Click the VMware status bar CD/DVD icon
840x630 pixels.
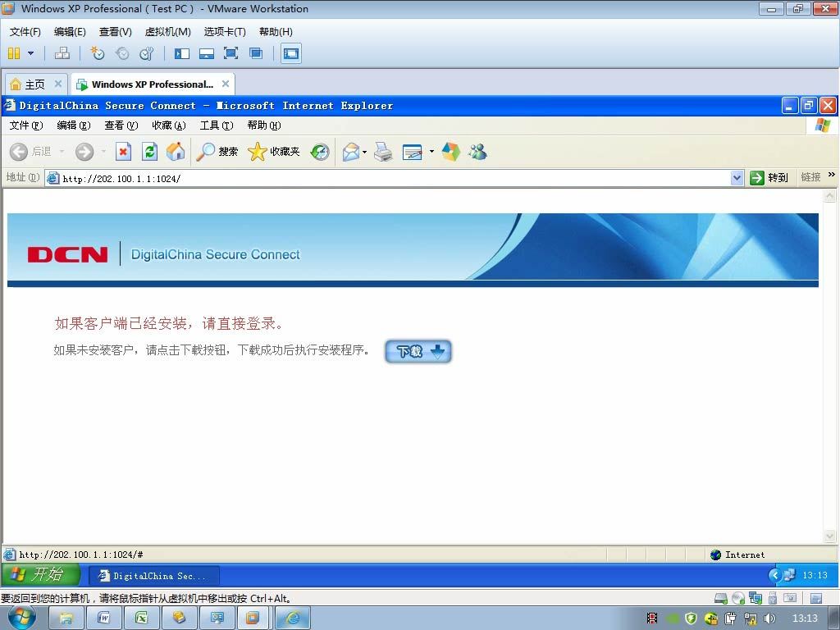738,598
